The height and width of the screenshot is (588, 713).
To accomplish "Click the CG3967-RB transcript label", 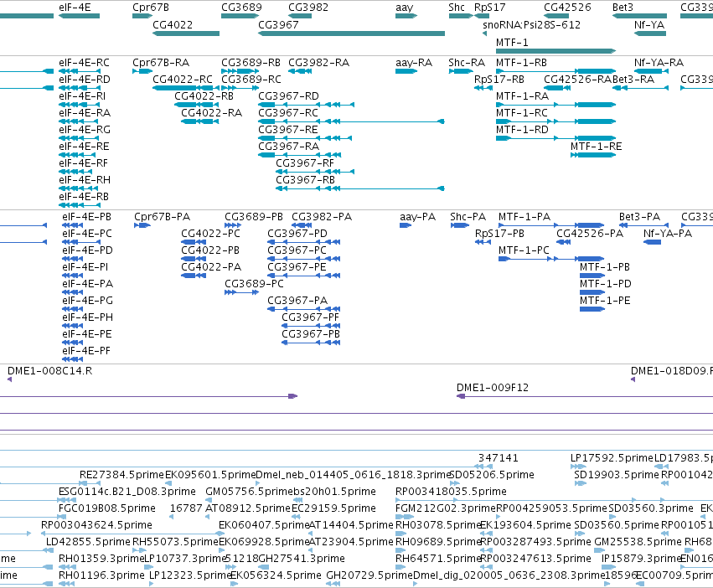I will click(305, 179).
